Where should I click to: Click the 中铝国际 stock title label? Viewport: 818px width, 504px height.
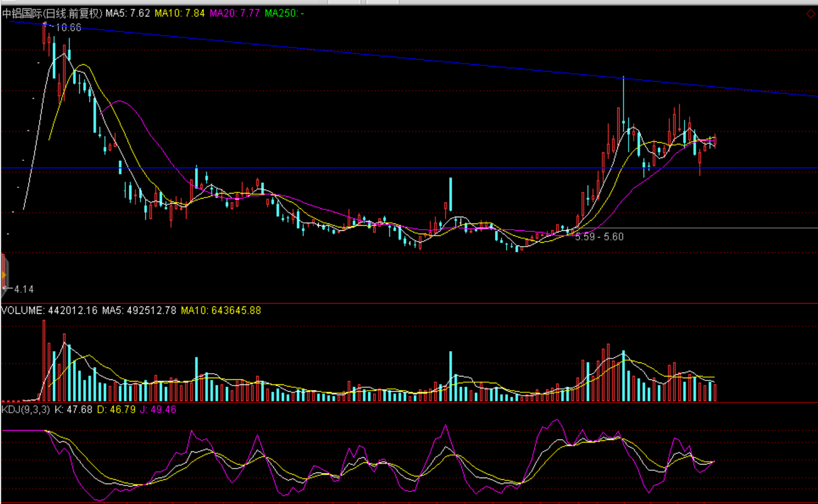pyautogui.click(x=52, y=13)
